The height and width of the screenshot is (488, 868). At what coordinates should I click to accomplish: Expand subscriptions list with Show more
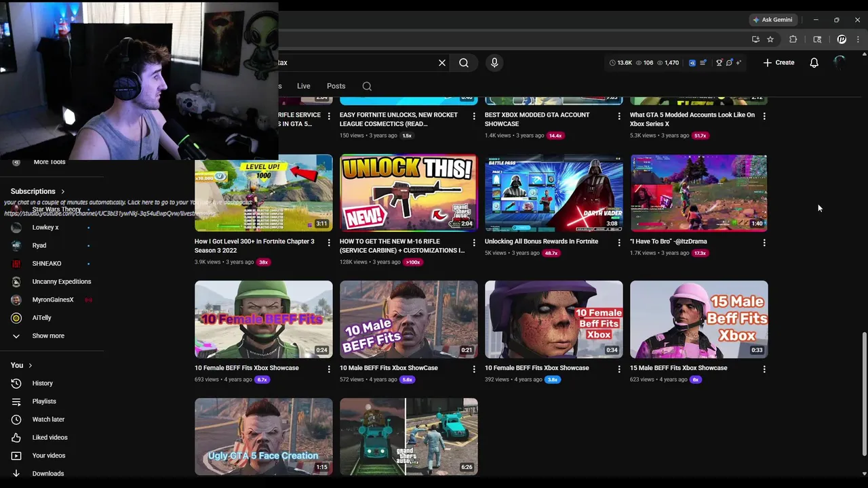tap(52, 335)
